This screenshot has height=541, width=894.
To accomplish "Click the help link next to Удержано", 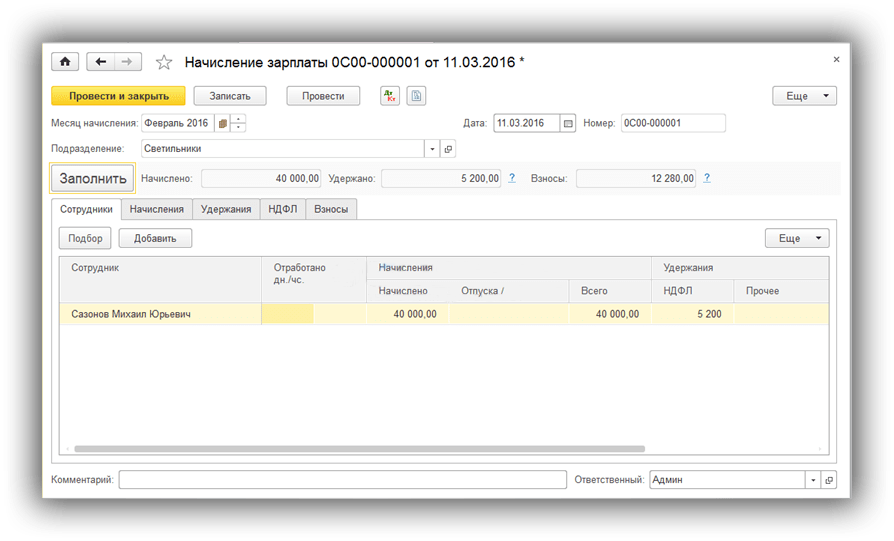I will [512, 178].
